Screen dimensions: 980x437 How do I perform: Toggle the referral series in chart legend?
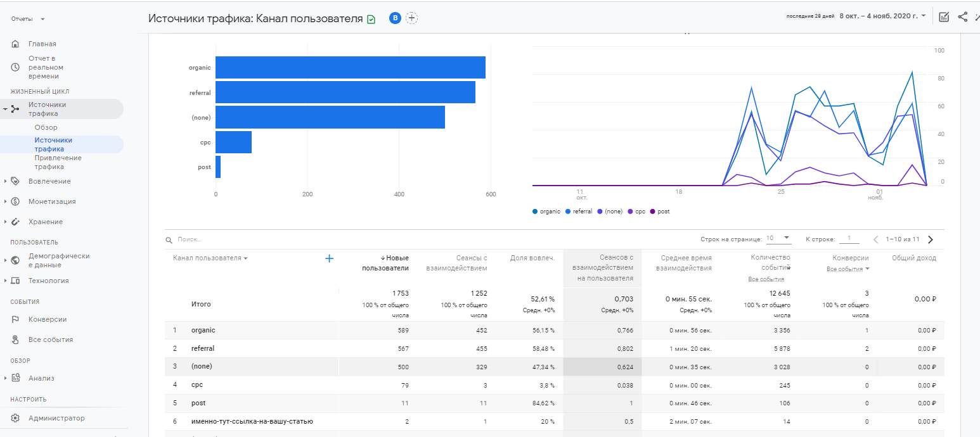pyautogui.click(x=579, y=212)
